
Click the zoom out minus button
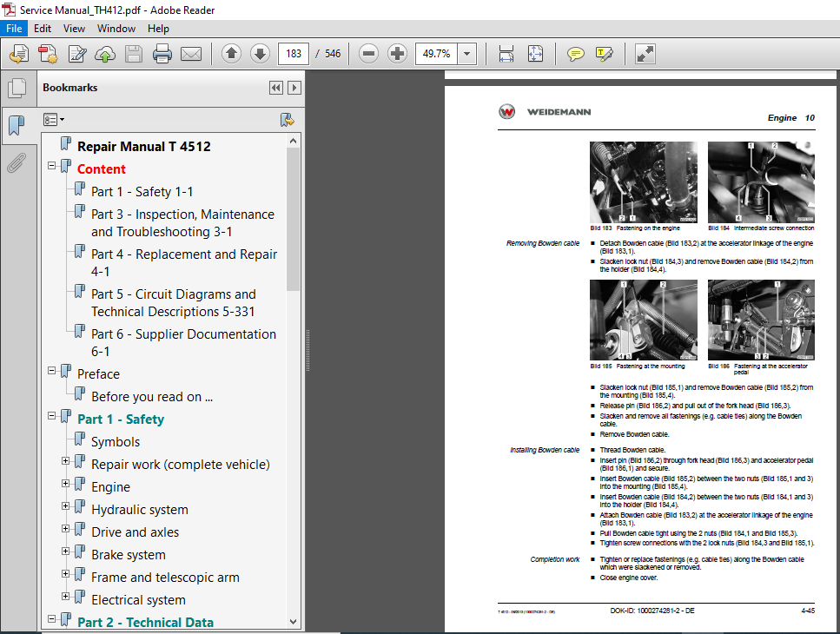368,54
